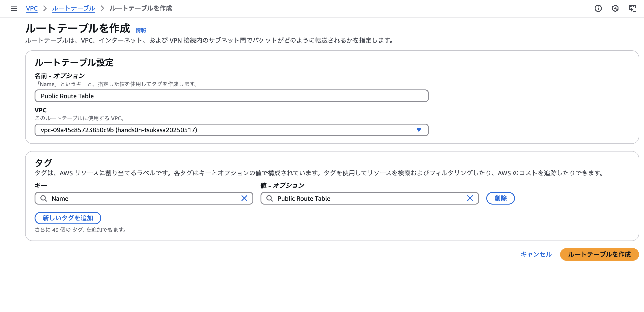The width and height of the screenshot is (644, 312).
Task: Open the CloudShell screen icon
Action: (x=632, y=8)
